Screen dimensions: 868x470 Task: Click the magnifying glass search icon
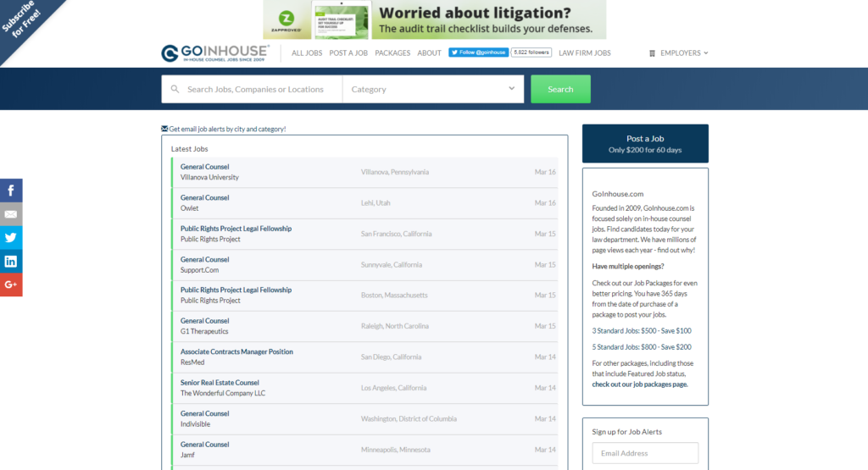175,89
